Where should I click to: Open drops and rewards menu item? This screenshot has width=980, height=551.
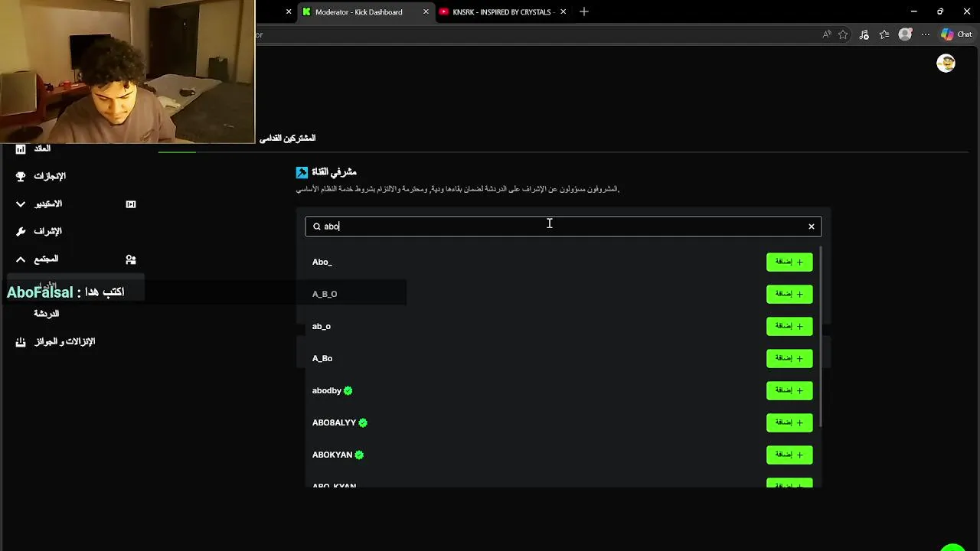pos(65,342)
